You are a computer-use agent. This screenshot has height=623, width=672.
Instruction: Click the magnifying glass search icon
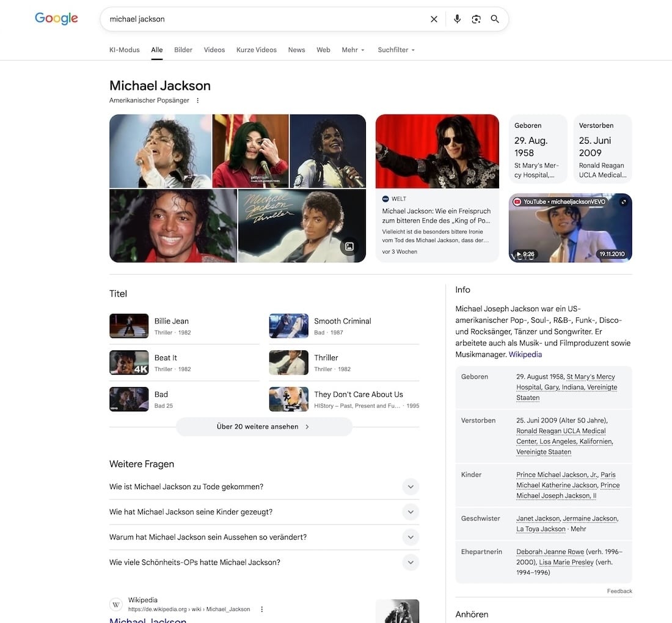click(495, 20)
